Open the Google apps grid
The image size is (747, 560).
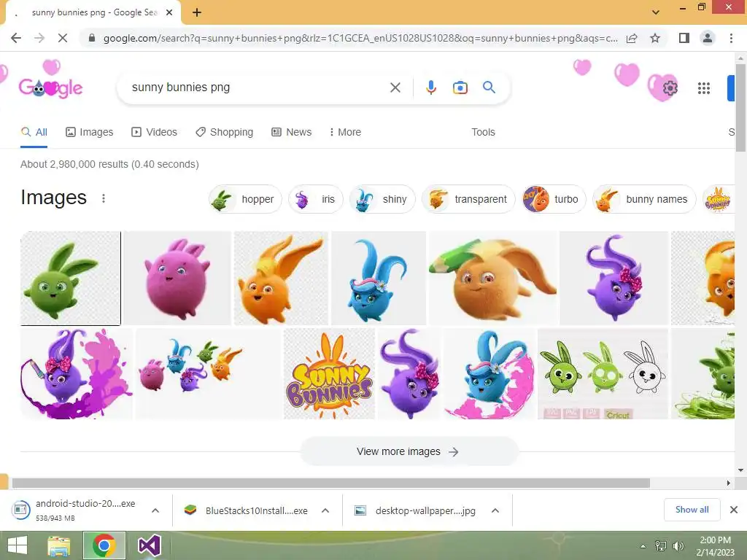704,88
